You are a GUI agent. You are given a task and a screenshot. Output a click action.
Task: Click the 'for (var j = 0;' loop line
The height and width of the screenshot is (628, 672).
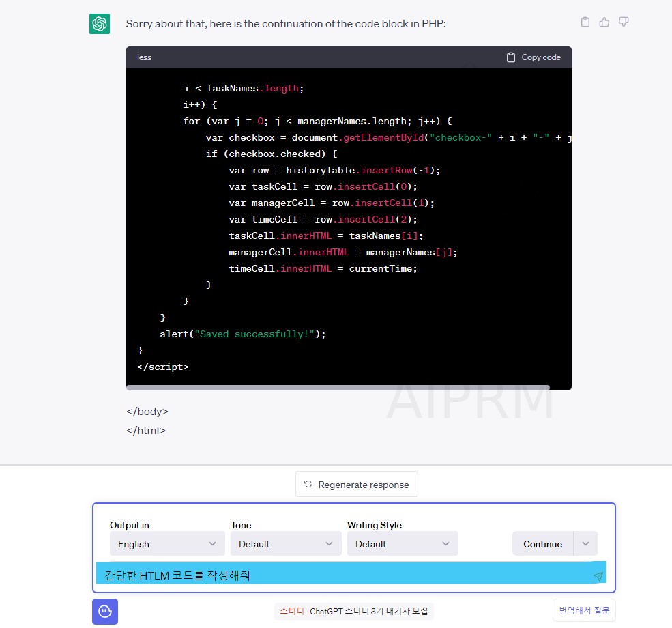(317, 122)
